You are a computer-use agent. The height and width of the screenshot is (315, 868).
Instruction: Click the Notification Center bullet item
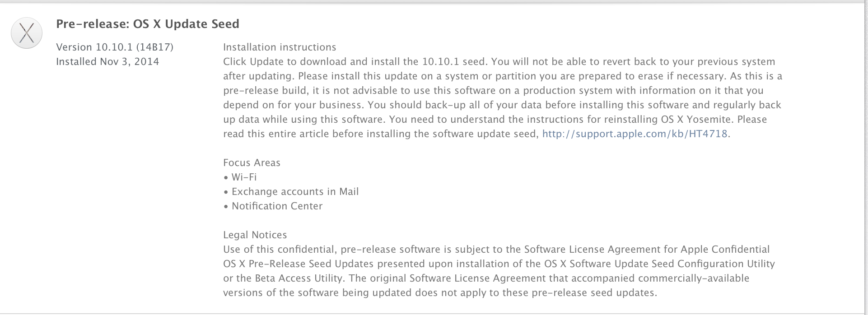273,206
